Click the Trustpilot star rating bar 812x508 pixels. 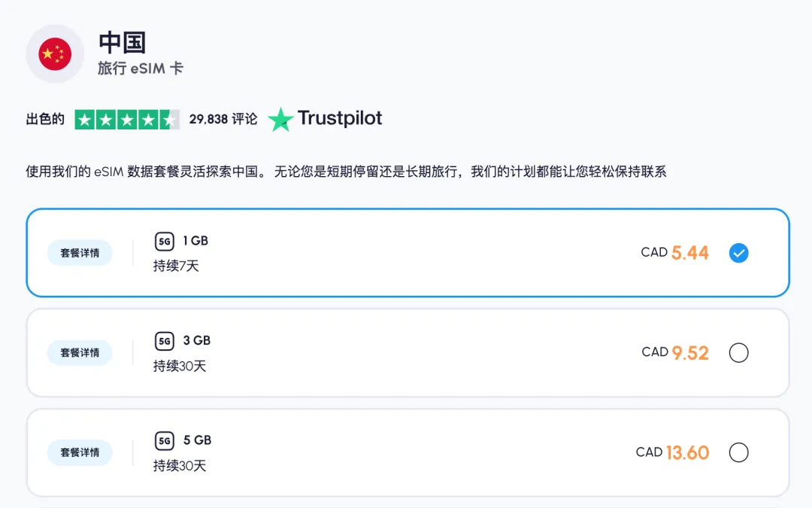pyautogui.click(x=127, y=119)
